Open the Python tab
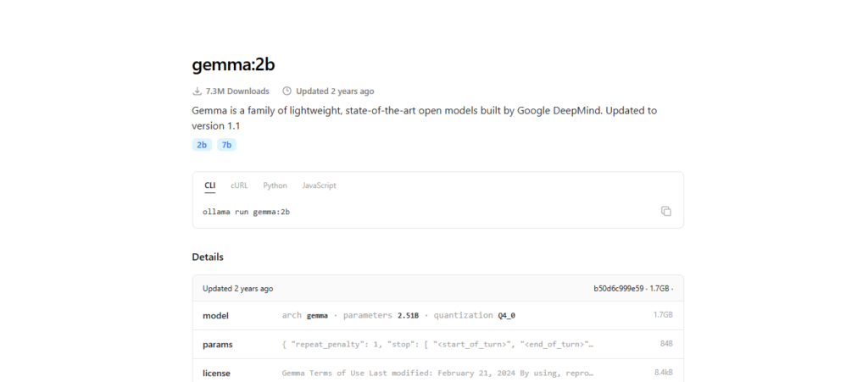Screen dimensions: 868x382 click(x=275, y=185)
